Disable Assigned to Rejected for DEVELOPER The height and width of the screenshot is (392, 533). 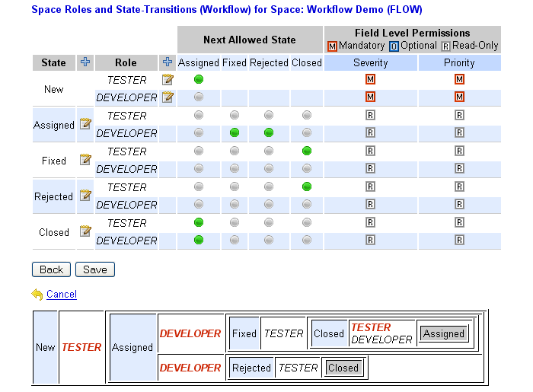click(x=269, y=132)
